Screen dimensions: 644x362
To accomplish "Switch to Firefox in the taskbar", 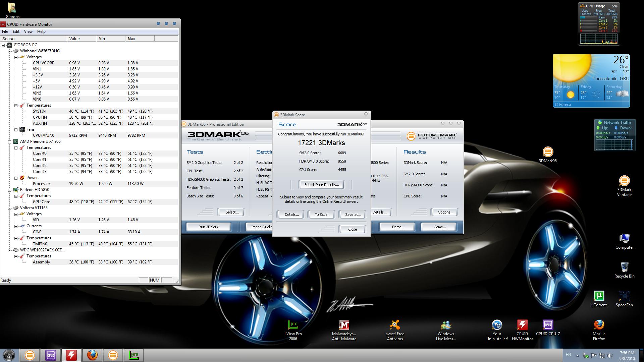I will tap(92, 355).
